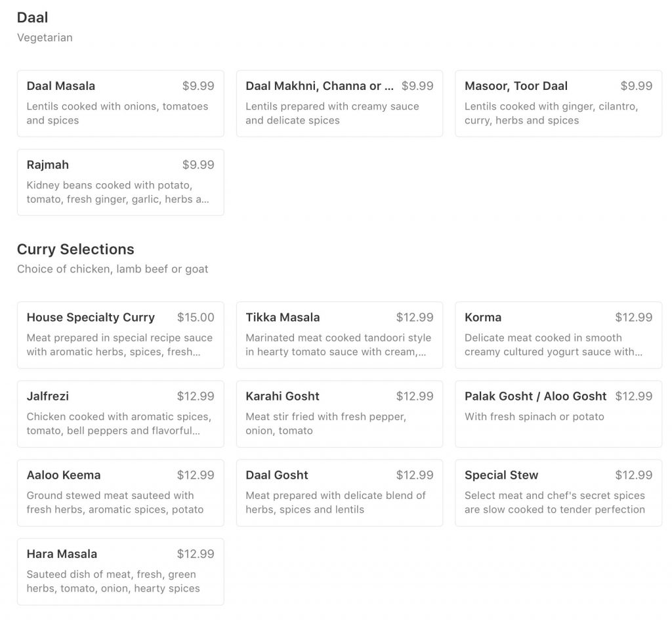Select the Daal Makhni, Channa card

pos(339,103)
